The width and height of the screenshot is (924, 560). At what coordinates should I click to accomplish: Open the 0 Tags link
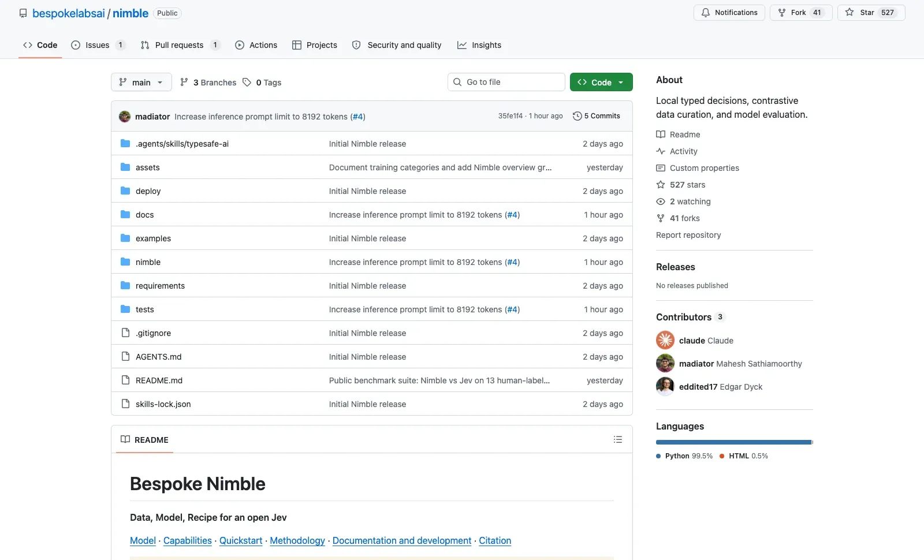(x=262, y=83)
